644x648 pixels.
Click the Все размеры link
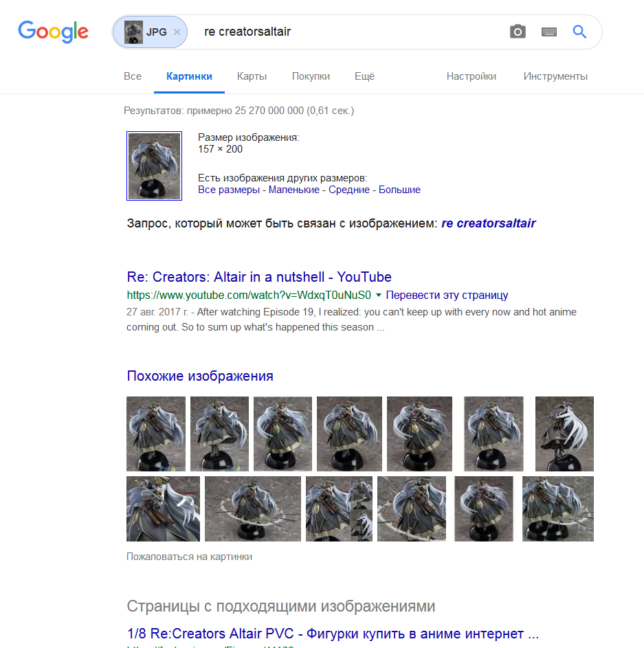[229, 190]
